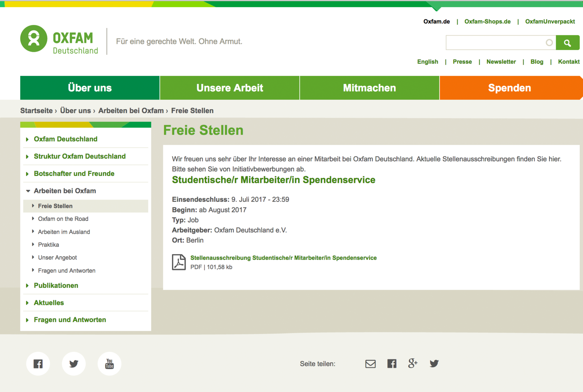This screenshot has width=583, height=392.
Task: Select Arbeiten im Ausland item
Action: coord(64,232)
